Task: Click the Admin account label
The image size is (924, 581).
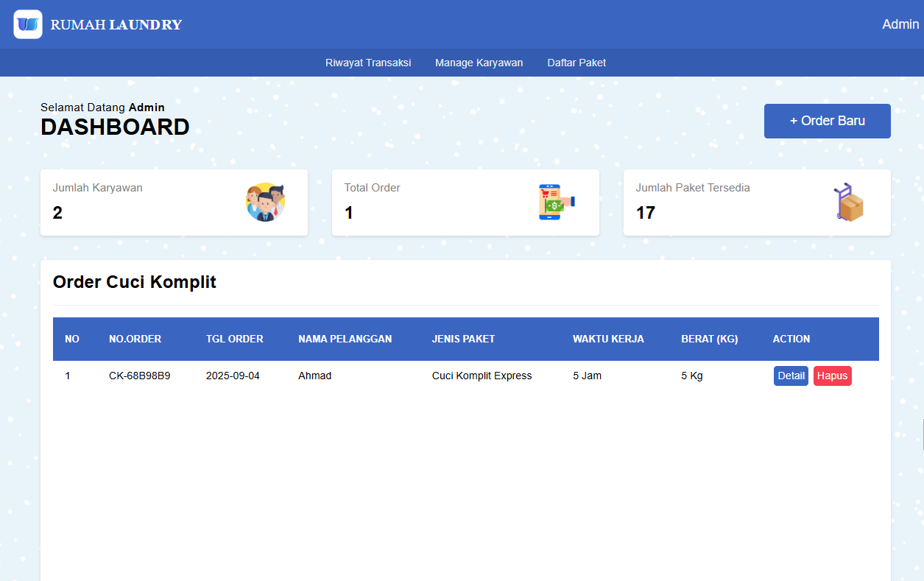Action: pyautogui.click(x=900, y=24)
